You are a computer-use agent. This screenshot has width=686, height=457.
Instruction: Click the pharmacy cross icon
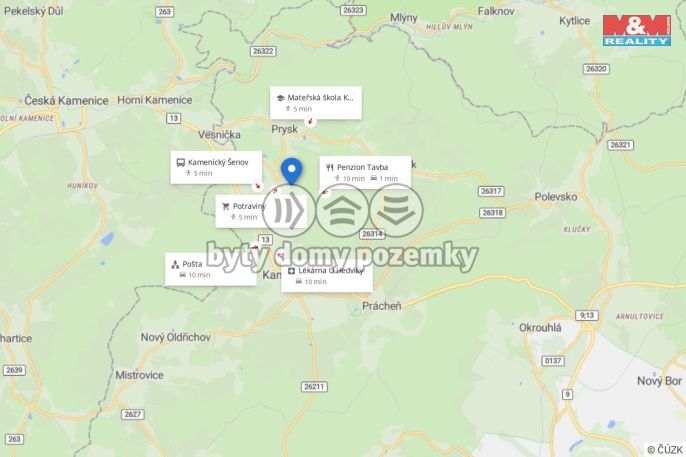point(291,271)
